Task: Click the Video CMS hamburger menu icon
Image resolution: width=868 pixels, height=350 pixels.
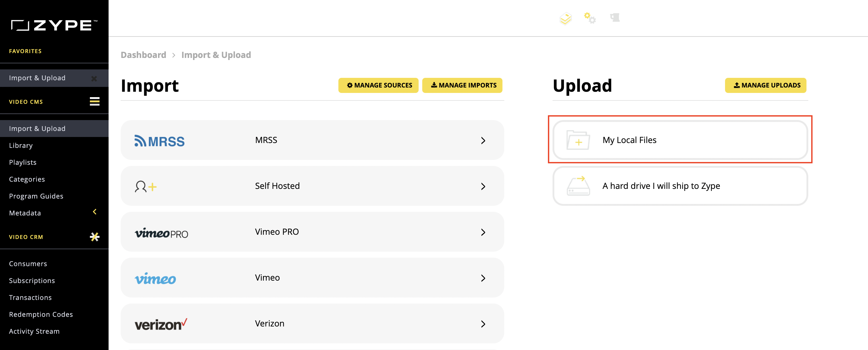Action: coord(94,101)
